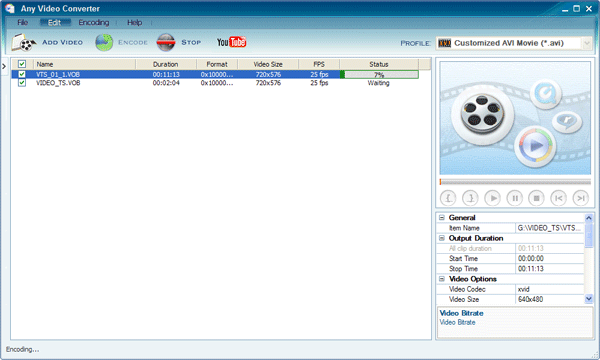Click the 00:02:04 duration cell
This screenshot has width=600, height=360.
coord(166,83)
